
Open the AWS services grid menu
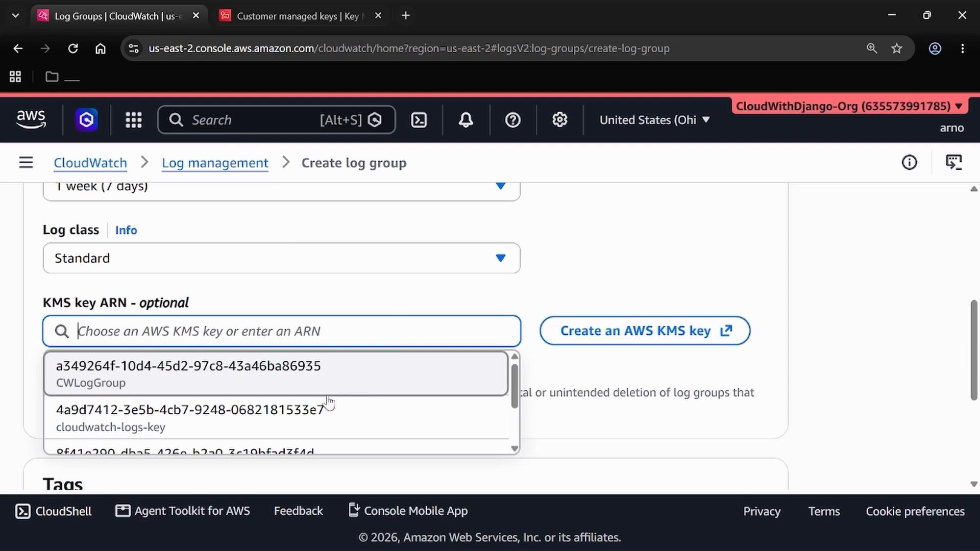tap(134, 120)
